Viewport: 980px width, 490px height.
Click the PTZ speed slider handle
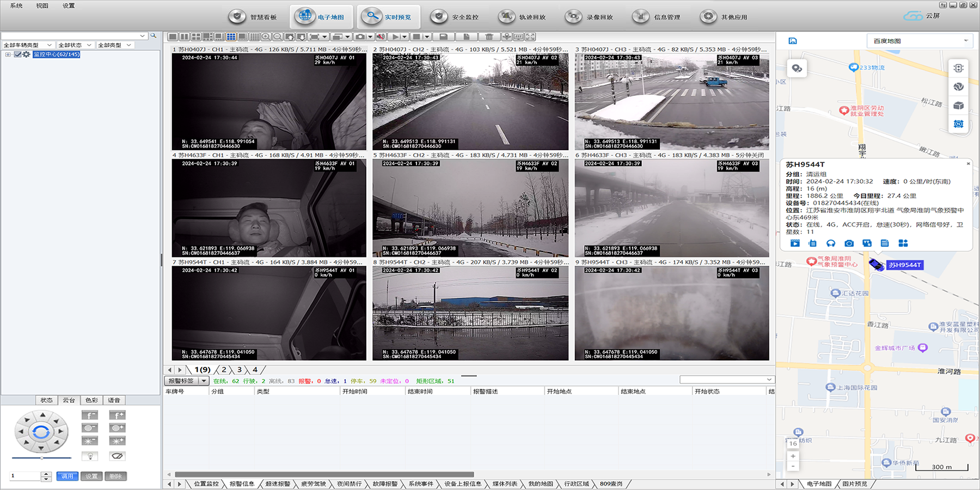[42, 458]
